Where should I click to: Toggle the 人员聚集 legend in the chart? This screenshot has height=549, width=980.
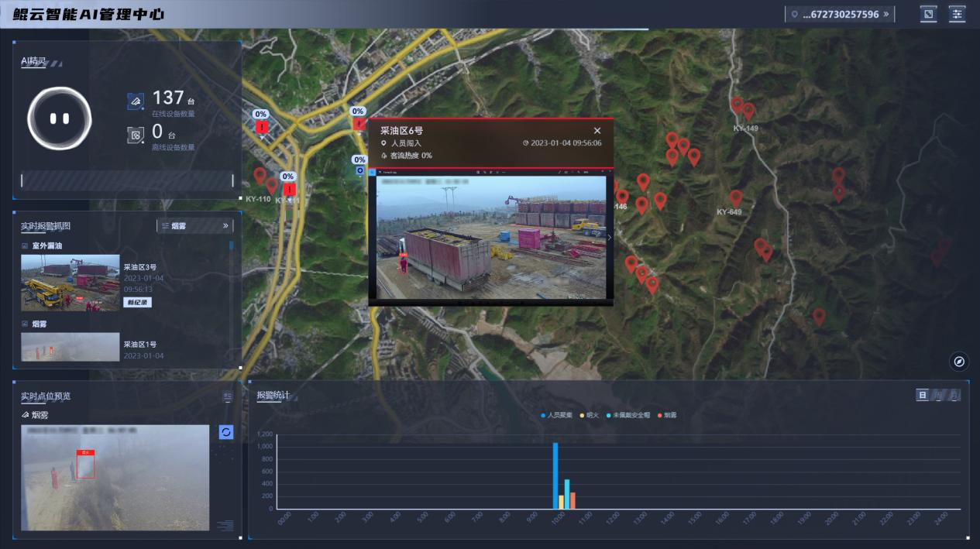tap(556, 415)
